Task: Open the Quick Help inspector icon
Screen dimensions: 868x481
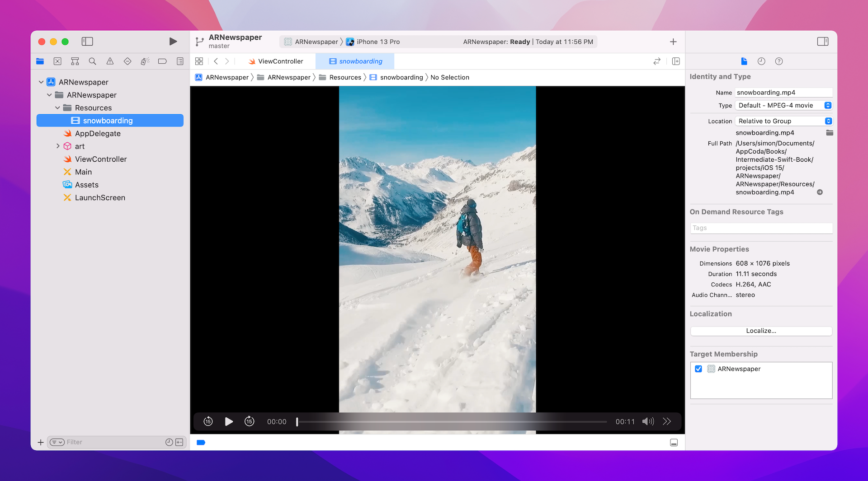Action: pos(778,61)
